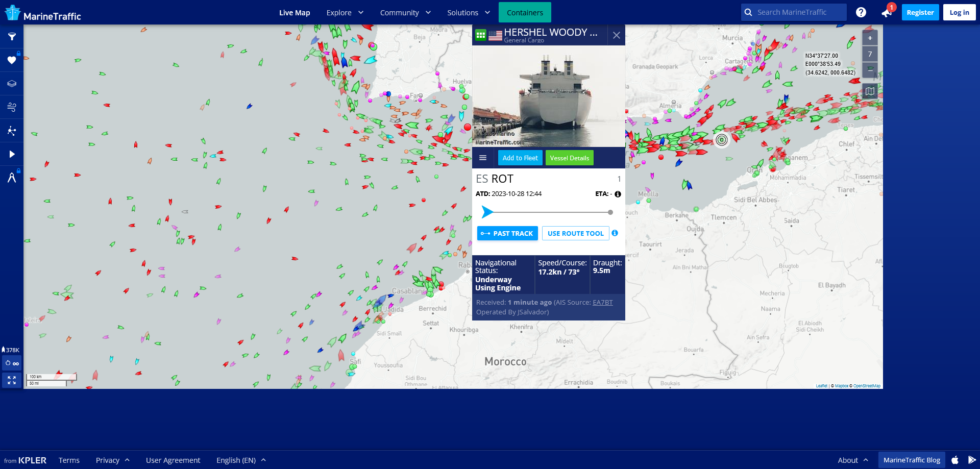980x469 pixels.
Task: Close the HERSHEL WOODY vessel popup
Action: tap(617, 35)
